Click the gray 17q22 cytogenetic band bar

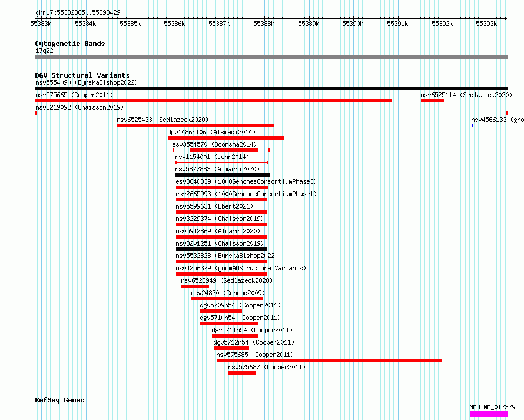[271, 57]
